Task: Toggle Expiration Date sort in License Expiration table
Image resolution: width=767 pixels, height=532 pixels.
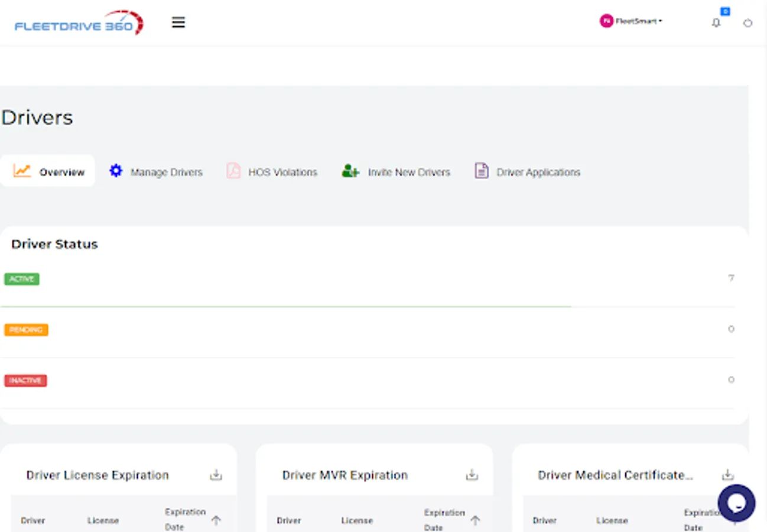Action: pyautogui.click(x=217, y=520)
